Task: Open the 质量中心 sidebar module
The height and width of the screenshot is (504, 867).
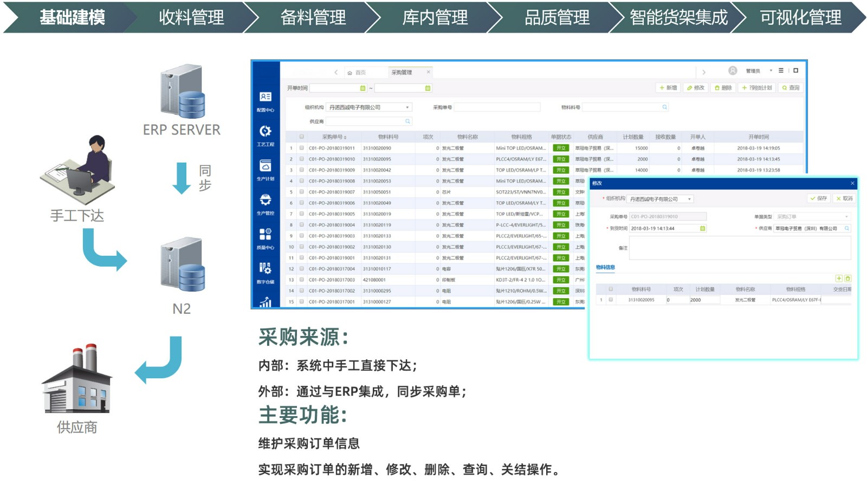Action: (x=265, y=237)
